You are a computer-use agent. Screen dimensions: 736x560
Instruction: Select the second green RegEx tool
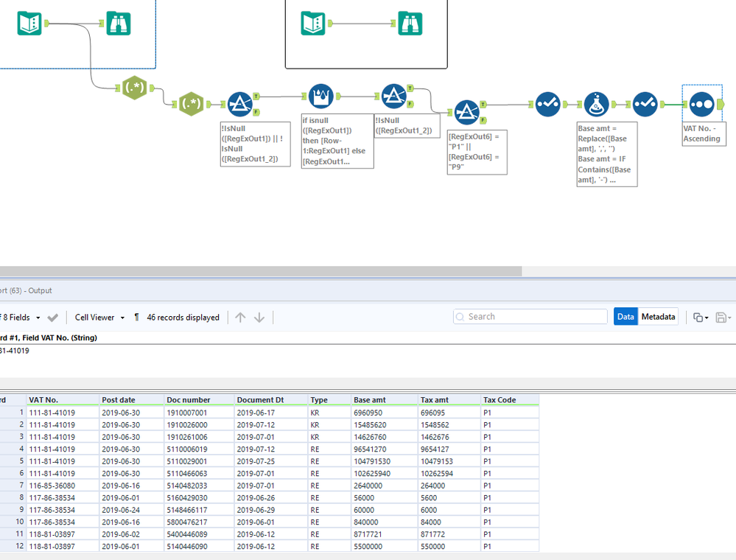[192, 104]
